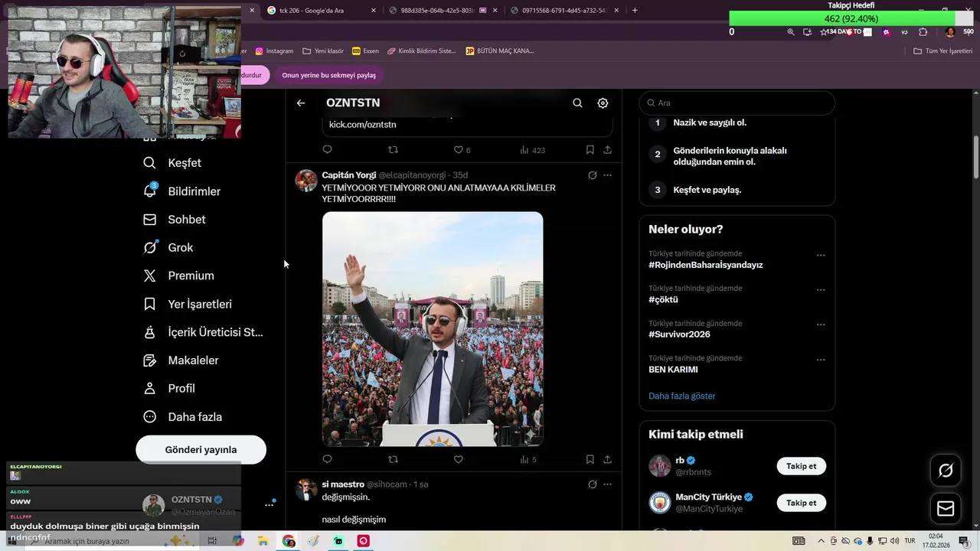Open options for #çöktü trend
The height and width of the screenshot is (551, 980).
pos(821,290)
